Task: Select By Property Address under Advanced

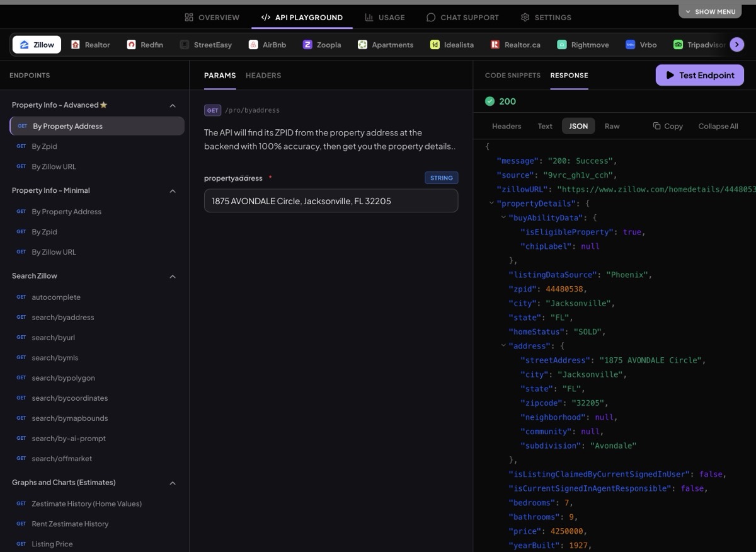Action: coord(97,126)
